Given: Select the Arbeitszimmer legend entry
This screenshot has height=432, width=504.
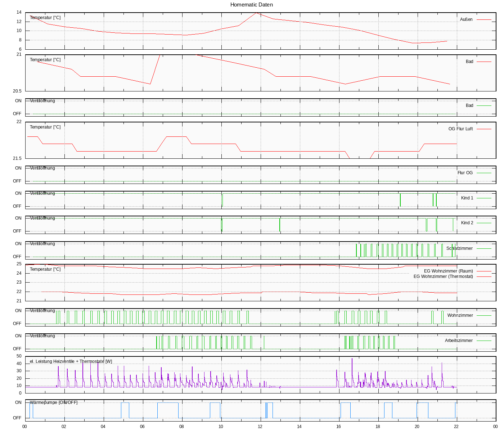Looking at the screenshot, I should (459, 341).
